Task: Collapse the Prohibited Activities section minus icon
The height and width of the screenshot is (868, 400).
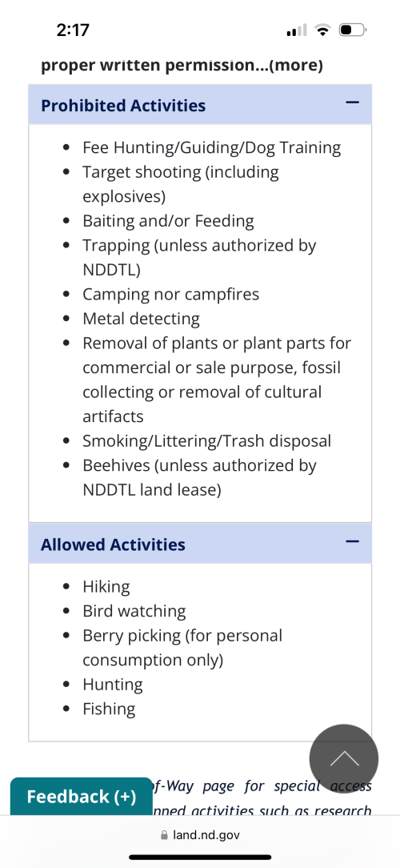Action: click(353, 102)
